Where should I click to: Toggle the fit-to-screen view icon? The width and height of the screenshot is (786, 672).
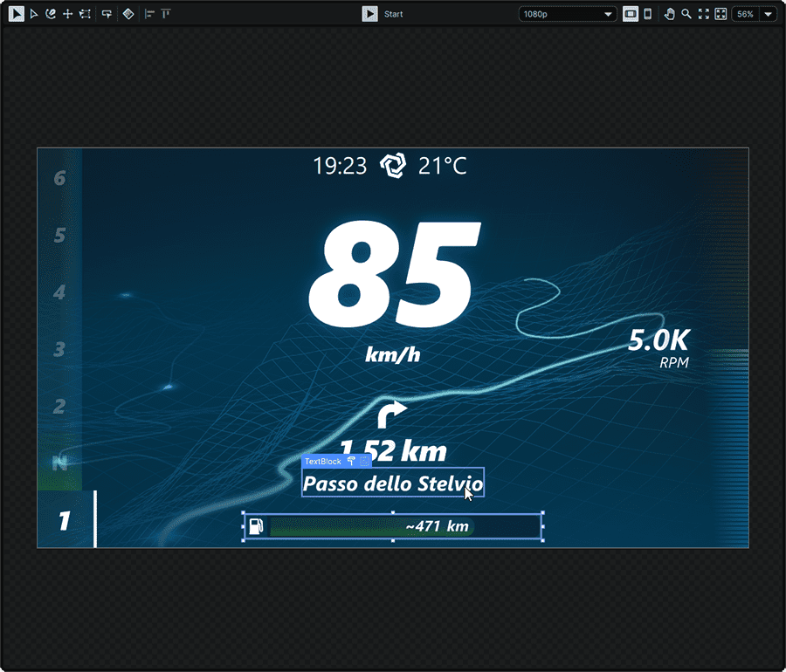[720, 14]
